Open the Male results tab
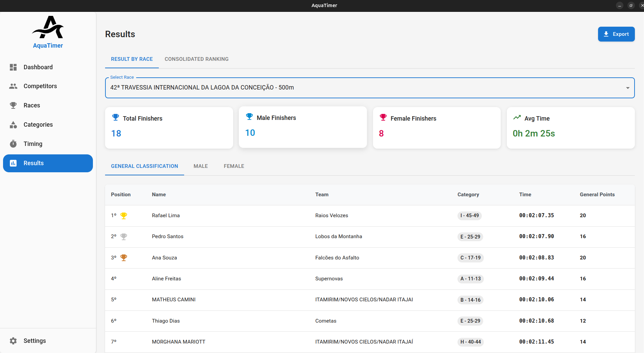The width and height of the screenshot is (644, 353). 200,166
